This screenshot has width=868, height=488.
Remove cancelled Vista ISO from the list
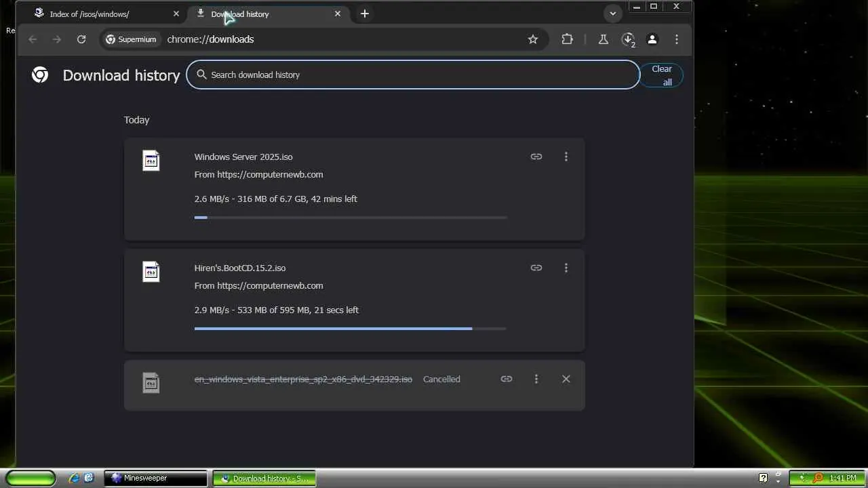click(566, 379)
